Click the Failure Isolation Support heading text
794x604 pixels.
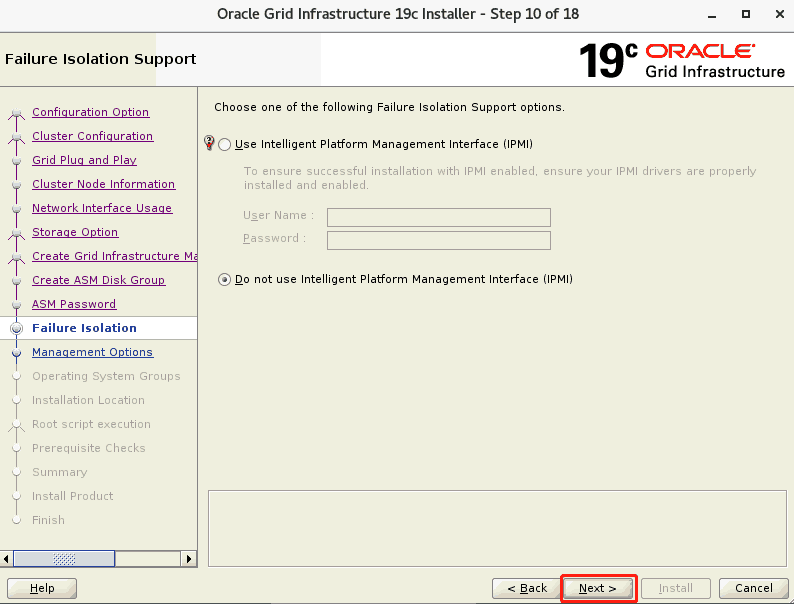coord(100,59)
